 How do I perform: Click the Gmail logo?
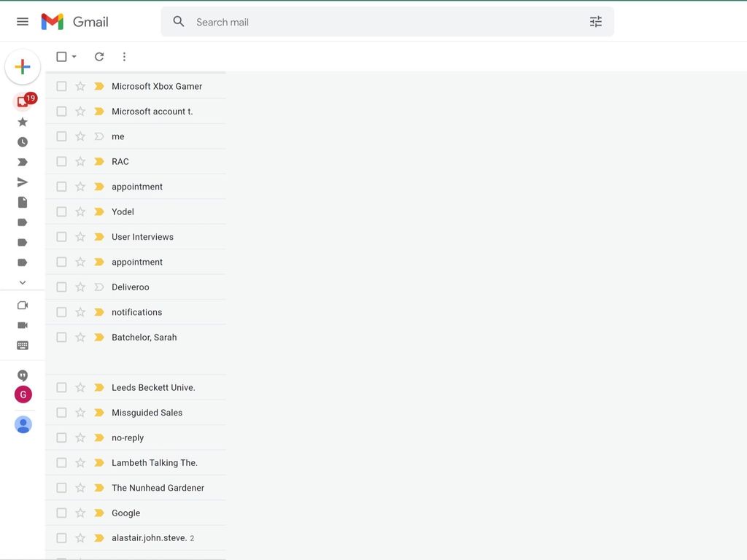click(75, 22)
